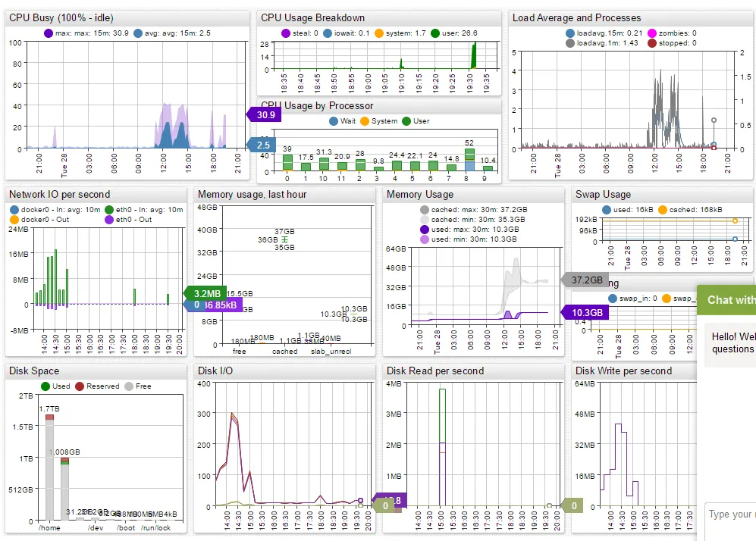756x541 pixels.
Task: Toggle the green user series legend
Action: click(435, 33)
